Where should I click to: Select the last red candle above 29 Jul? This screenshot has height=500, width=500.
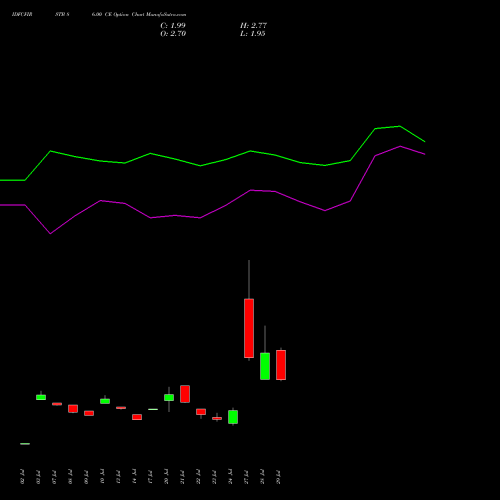pos(281,365)
